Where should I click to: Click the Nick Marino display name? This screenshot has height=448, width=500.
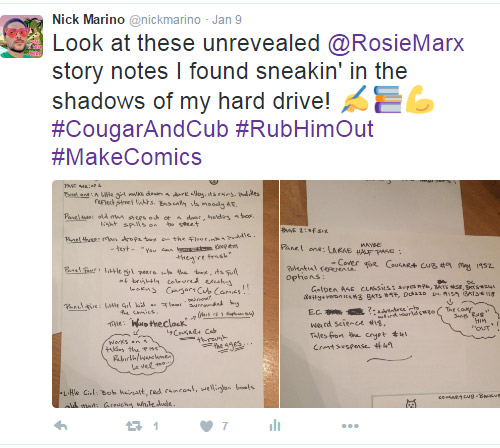(x=88, y=19)
